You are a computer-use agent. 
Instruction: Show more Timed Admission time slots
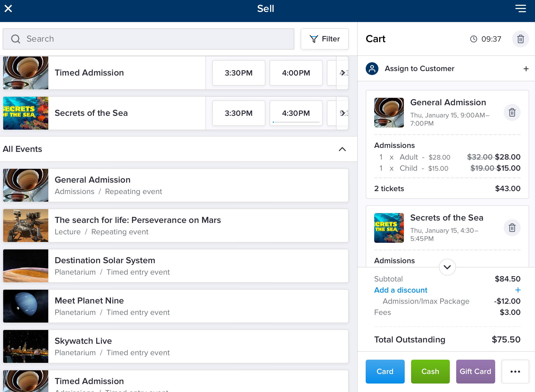343,73
